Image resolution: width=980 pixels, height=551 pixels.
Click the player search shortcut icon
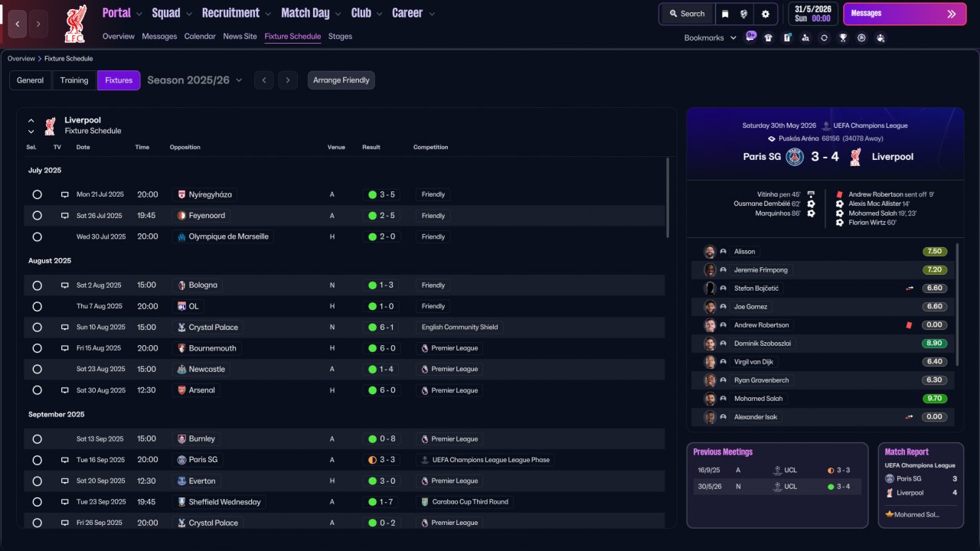click(x=805, y=37)
